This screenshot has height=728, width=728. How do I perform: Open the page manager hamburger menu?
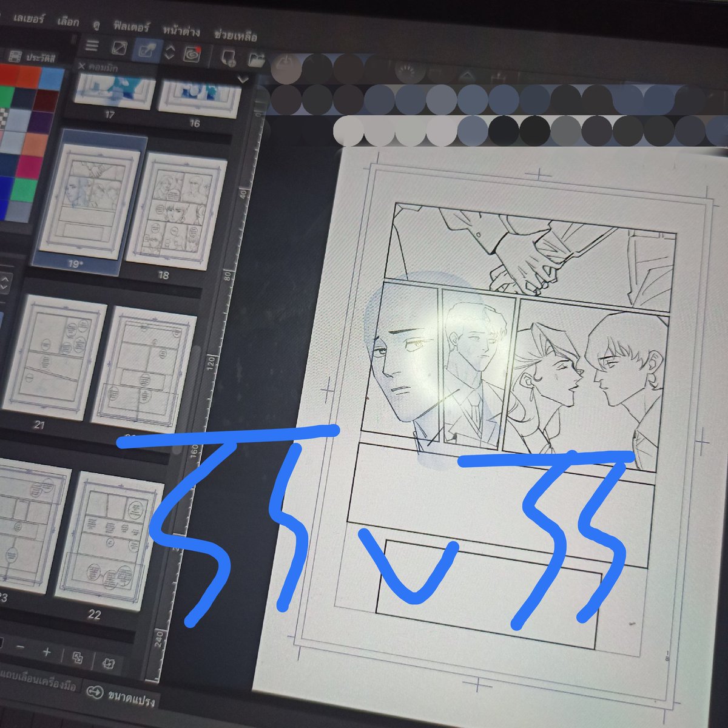pyautogui.click(x=92, y=46)
